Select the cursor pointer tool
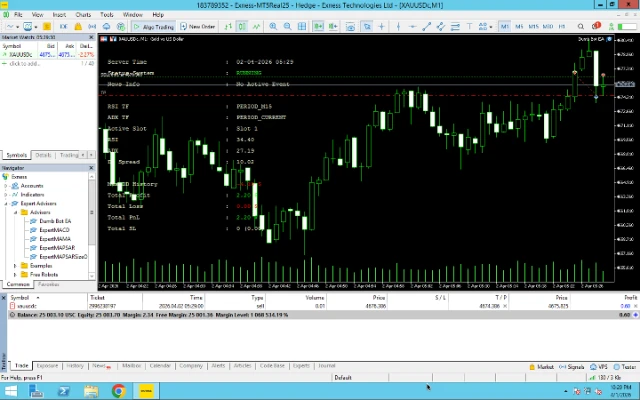The image size is (640, 400). point(367,27)
